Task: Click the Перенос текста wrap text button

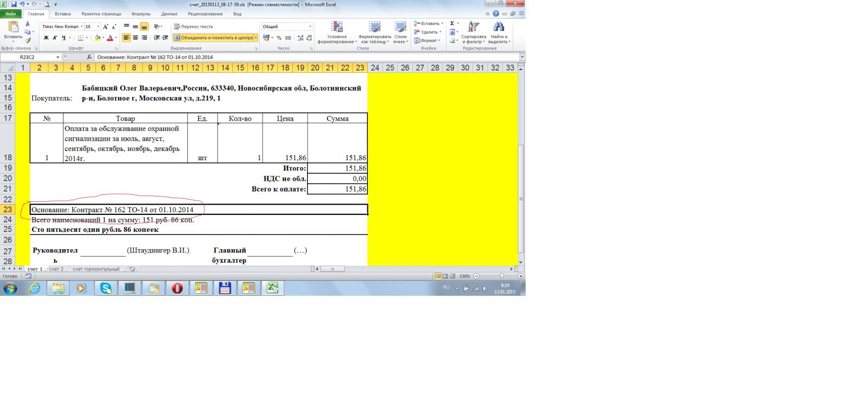Action: 193,27
